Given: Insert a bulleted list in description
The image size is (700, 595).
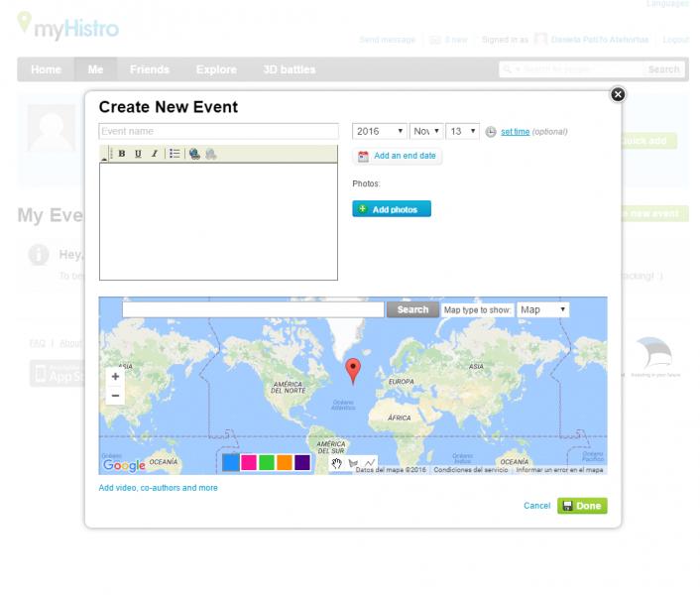Looking at the screenshot, I should point(175,154).
